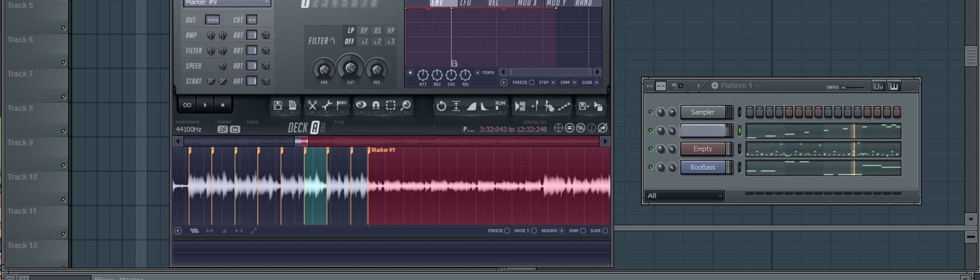Click the film-reel icon by time display
980x280 pixels.
point(558,128)
